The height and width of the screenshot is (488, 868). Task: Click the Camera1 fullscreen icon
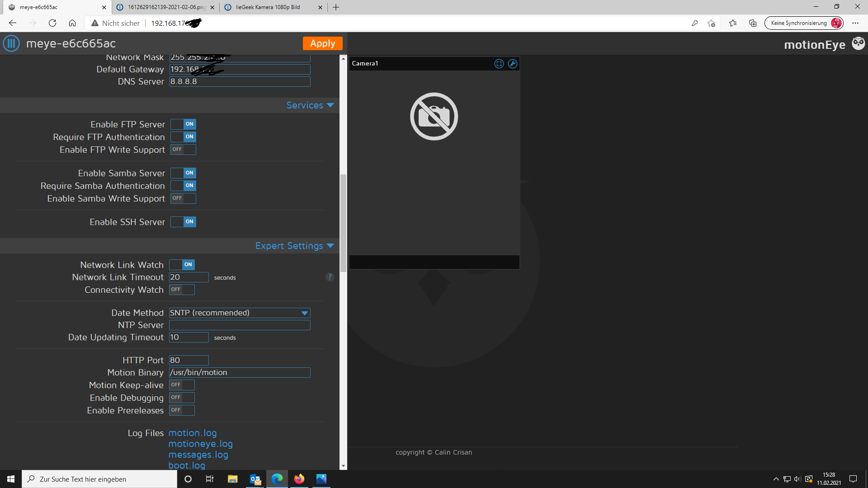(x=499, y=64)
